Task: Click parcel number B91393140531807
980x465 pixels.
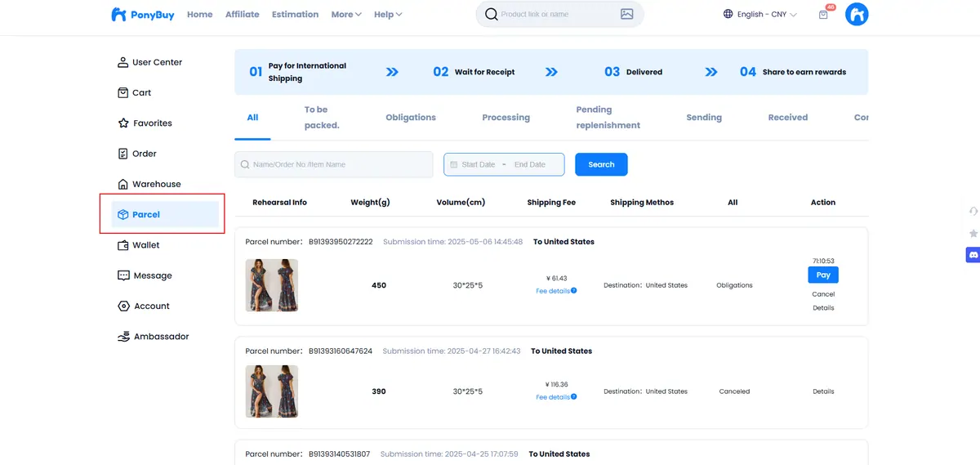Action: [x=339, y=454]
